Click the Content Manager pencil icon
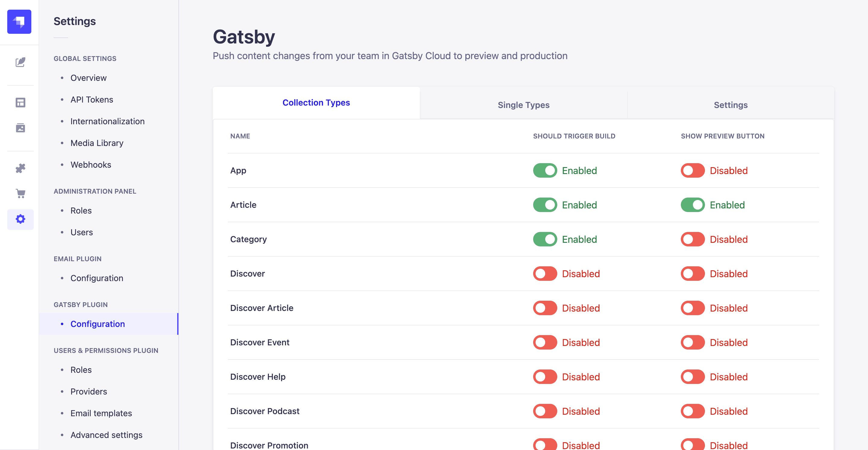Image resolution: width=868 pixels, height=450 pixels. tap(20, 62)
